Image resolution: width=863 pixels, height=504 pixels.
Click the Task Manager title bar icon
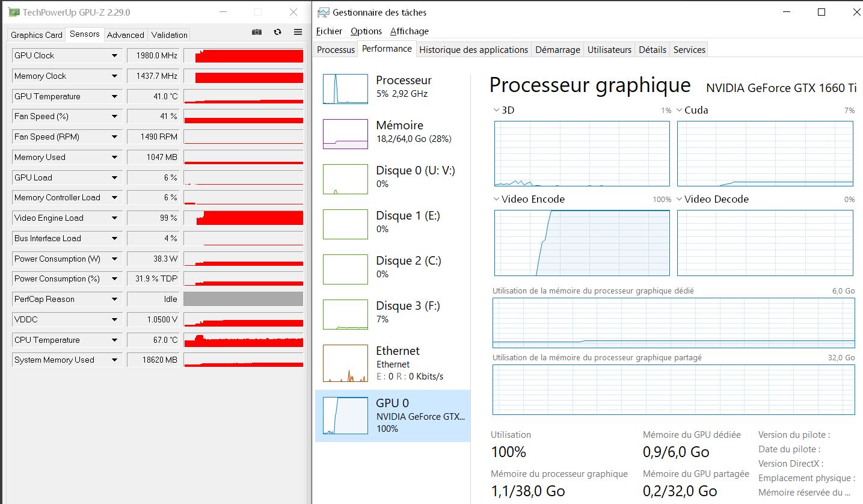pos(324,12)
